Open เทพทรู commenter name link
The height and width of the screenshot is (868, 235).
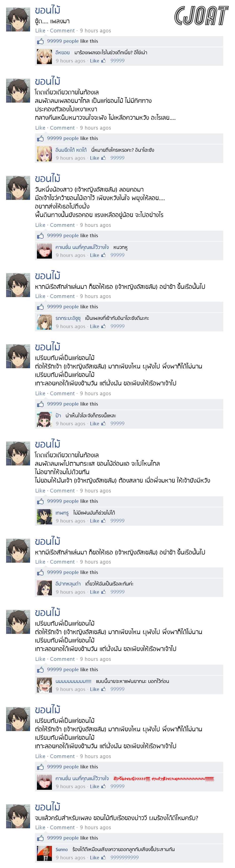62,512
